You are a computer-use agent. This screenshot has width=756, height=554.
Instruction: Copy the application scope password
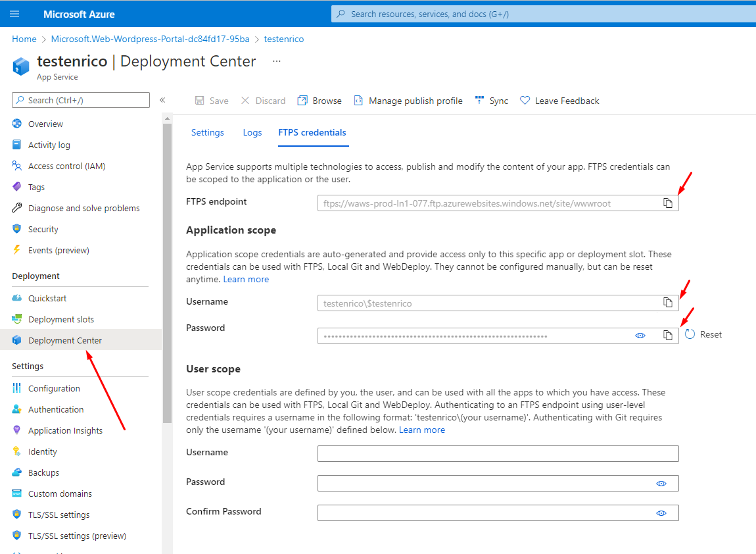pyautogui.click(x=668, y=336)
